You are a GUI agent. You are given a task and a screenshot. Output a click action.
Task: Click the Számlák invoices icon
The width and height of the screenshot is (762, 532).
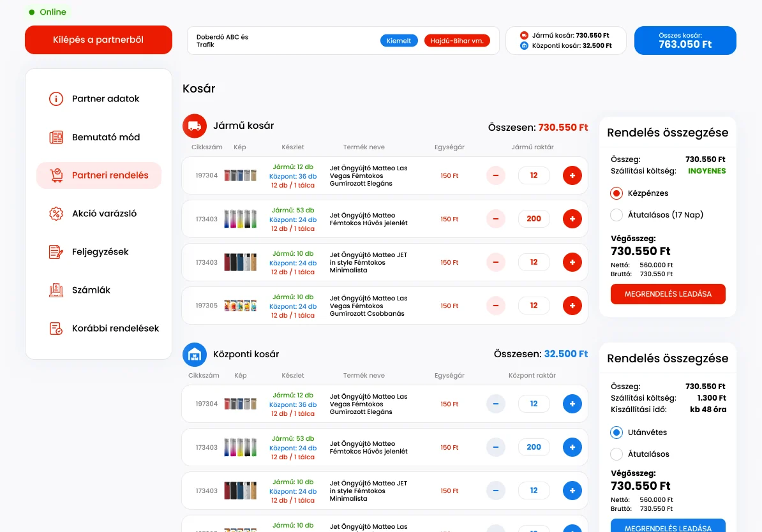(56, 290)
